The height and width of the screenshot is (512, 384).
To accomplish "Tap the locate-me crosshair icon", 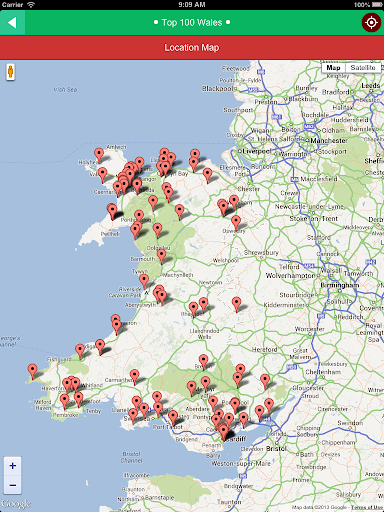I will click(371, 23).
